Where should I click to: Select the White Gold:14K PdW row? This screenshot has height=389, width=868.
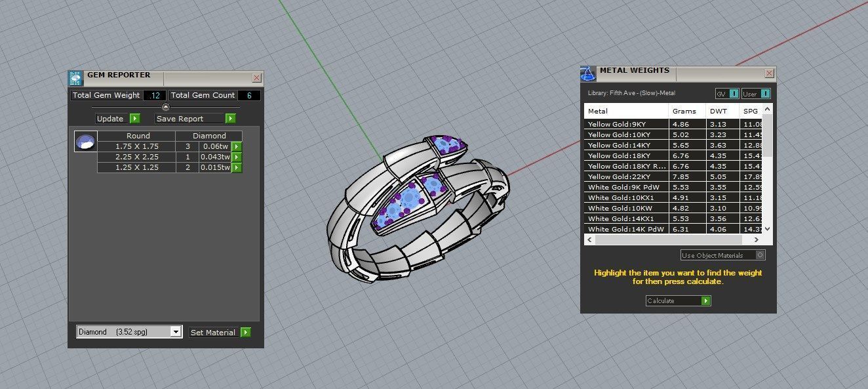[x=674, y=229]
